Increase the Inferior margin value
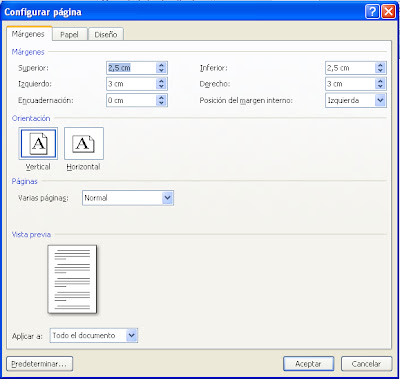Viewport: 400px width, 379px height. coord(380,65)
